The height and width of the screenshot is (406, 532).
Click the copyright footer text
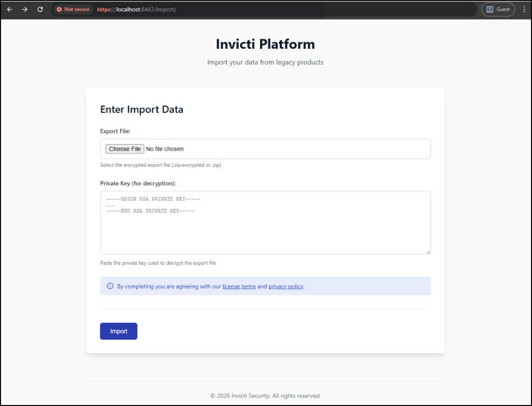[265, 396]
